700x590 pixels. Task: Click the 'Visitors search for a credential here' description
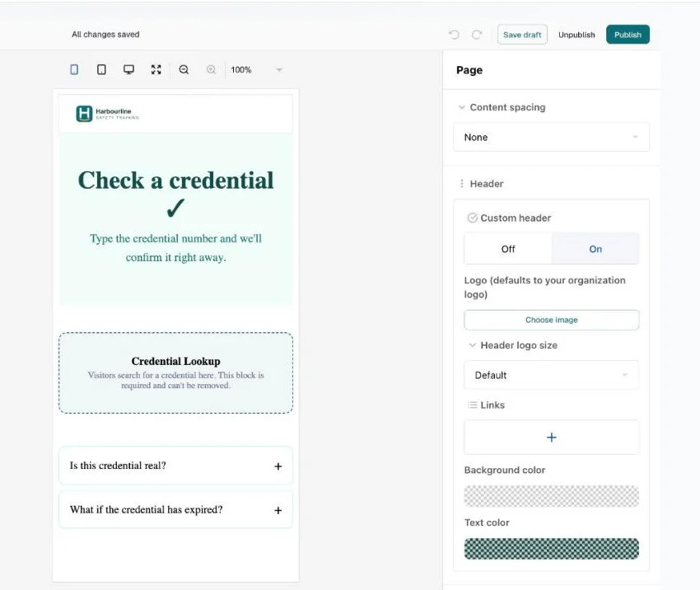pyautogui.click(x=175, y=380)
